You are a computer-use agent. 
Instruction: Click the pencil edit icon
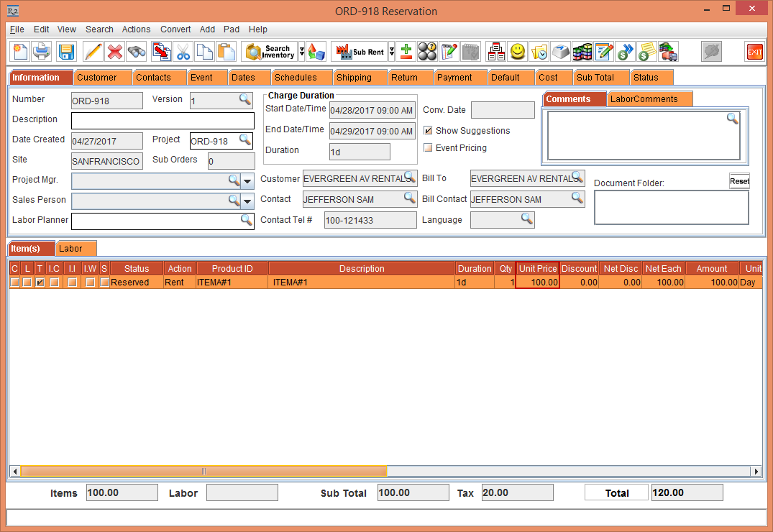[93, 52]
